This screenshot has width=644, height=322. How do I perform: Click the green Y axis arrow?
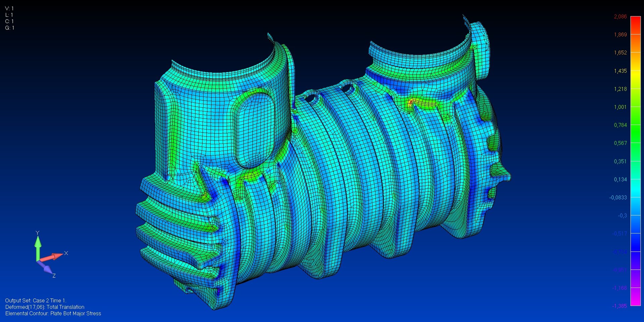(x=38, y=246)
